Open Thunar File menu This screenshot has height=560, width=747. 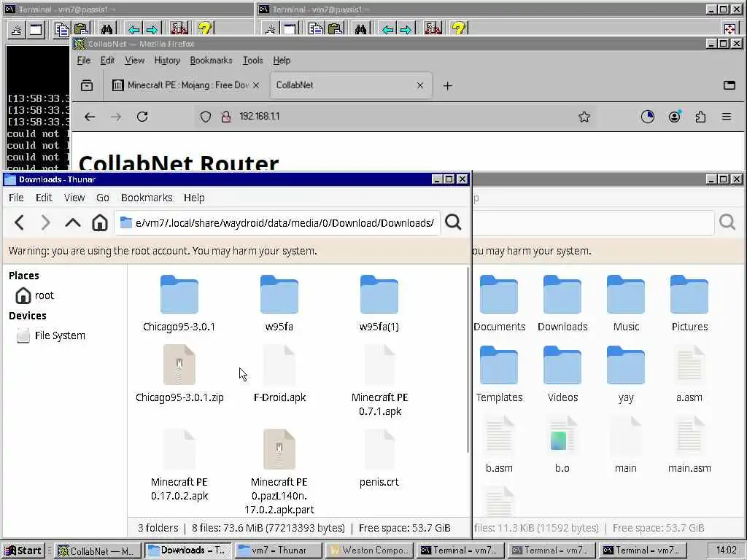[16, 198]
